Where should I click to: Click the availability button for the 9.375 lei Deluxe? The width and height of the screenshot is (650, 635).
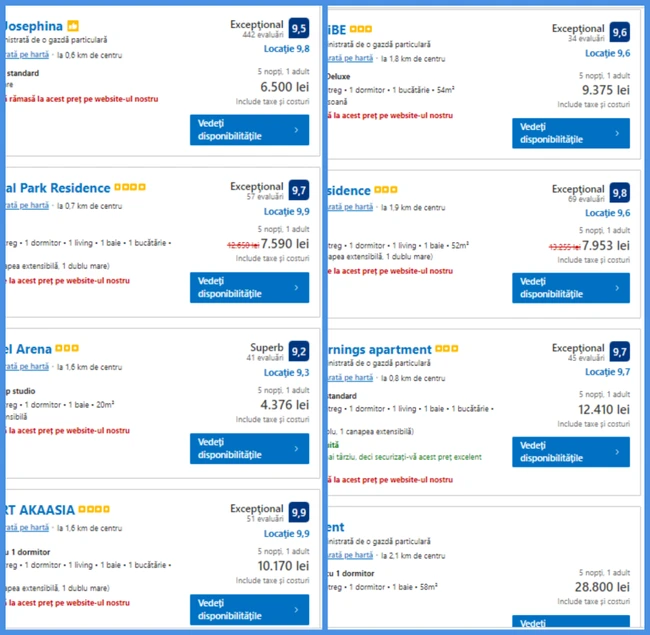coord(571,133)
